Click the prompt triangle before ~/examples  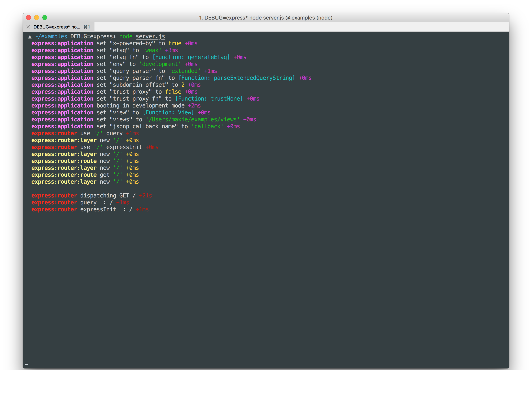30,37
